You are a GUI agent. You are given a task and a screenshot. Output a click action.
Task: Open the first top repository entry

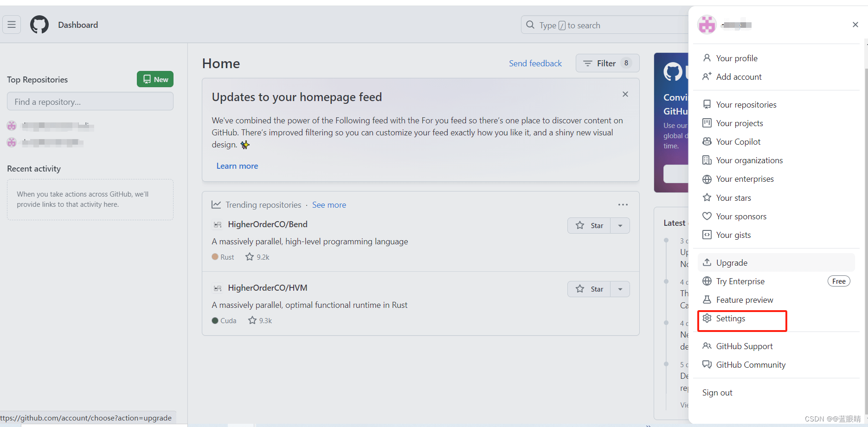58,126
